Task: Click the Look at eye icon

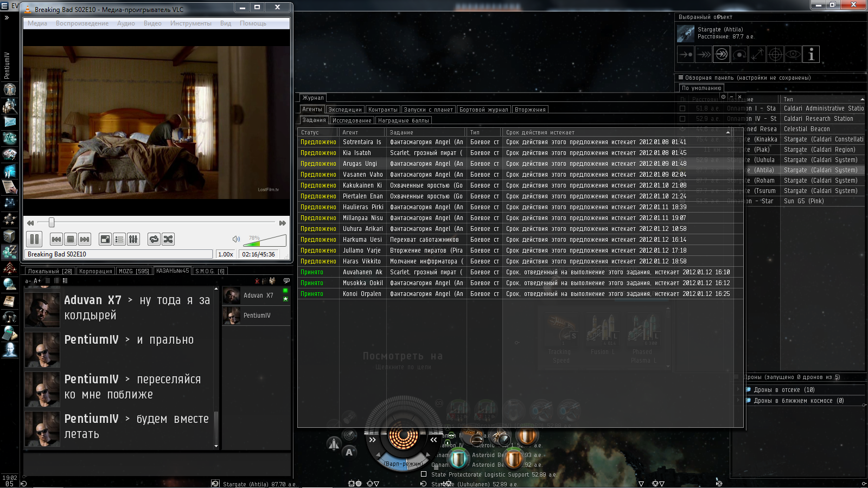Action: point(793,54)
